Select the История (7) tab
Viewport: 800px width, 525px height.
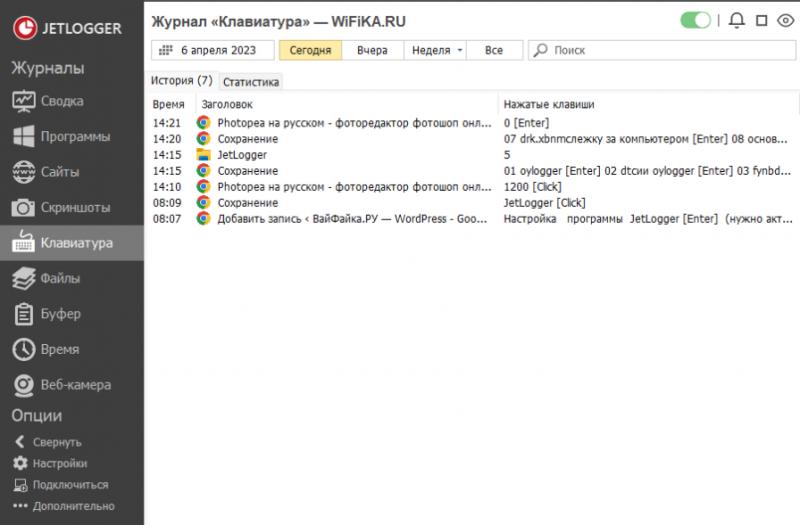[182, 80]
